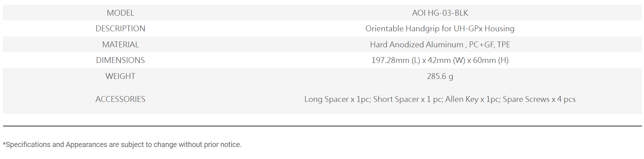The height and width of the screenshot is (159, 644).
Task: Click the DESCRIPTION row label
Action: point(120,28)
